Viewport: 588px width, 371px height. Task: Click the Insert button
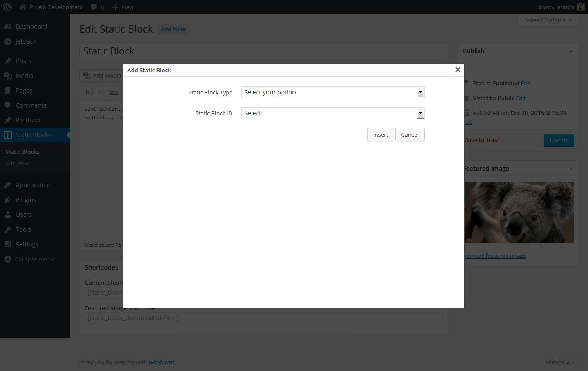381,135
